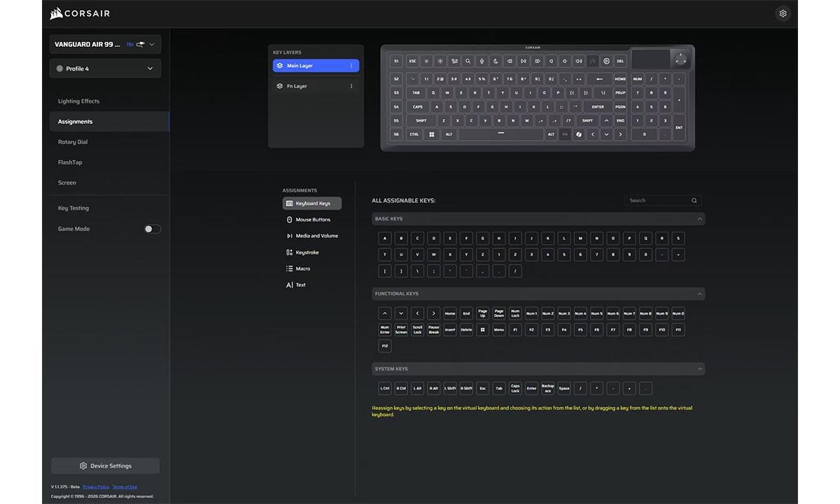The image size is (840, 504).
Task: Select brightness-down key on the virtual keyboard
Action: (426, 61)
